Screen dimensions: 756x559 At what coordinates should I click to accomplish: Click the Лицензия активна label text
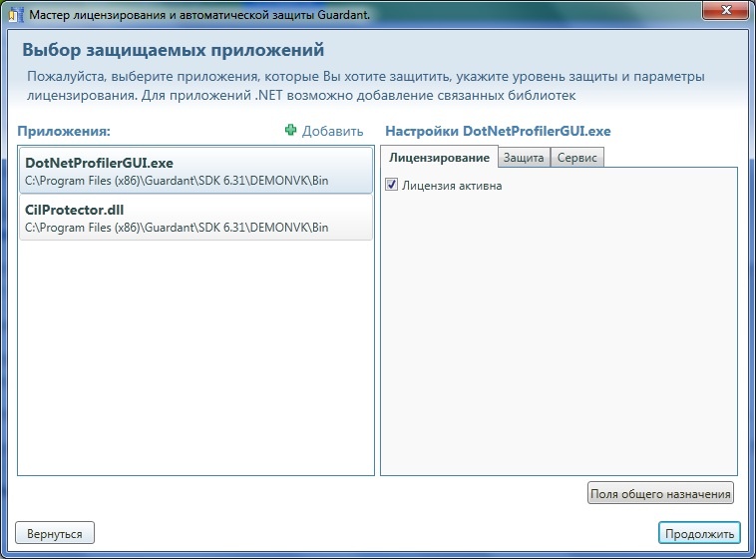click(452, 185)
